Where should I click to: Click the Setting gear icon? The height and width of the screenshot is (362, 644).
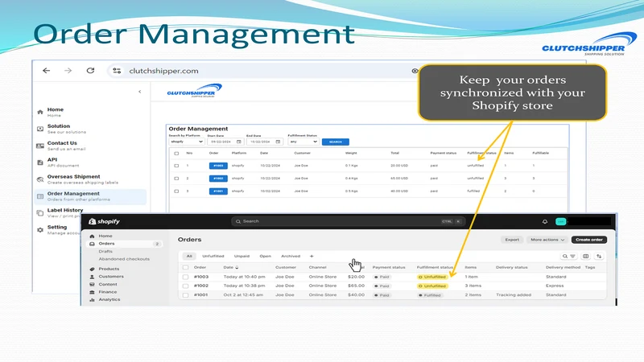(40, 230)
